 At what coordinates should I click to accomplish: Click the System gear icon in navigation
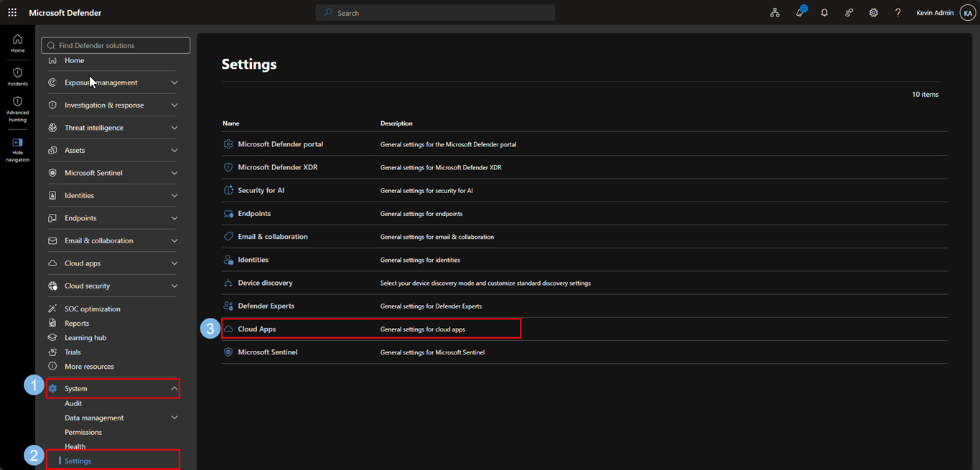[x=52, y=389]
